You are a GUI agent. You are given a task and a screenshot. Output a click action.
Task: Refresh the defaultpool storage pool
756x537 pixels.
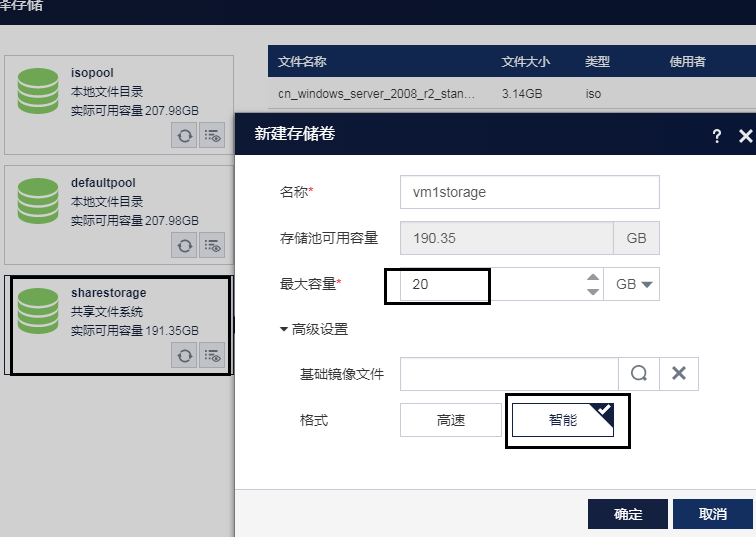tap(184, 246)
